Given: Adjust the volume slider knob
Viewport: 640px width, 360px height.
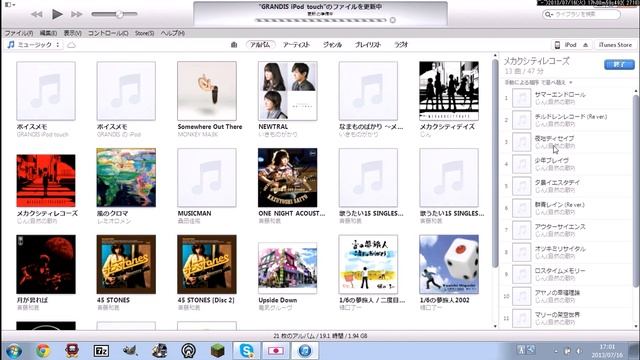Looking at the screenshot, I should point(119,14).
